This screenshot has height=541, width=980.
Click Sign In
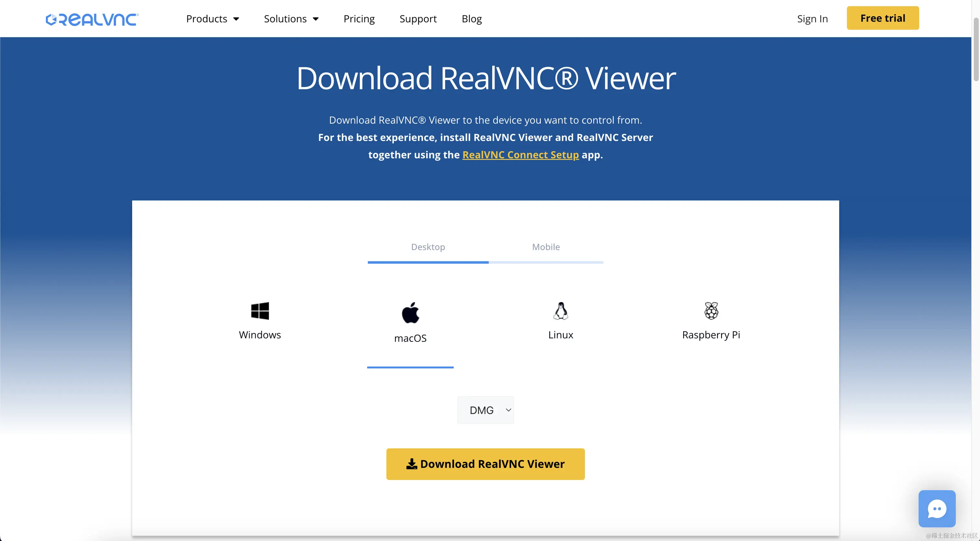click(x=812, y=19)
